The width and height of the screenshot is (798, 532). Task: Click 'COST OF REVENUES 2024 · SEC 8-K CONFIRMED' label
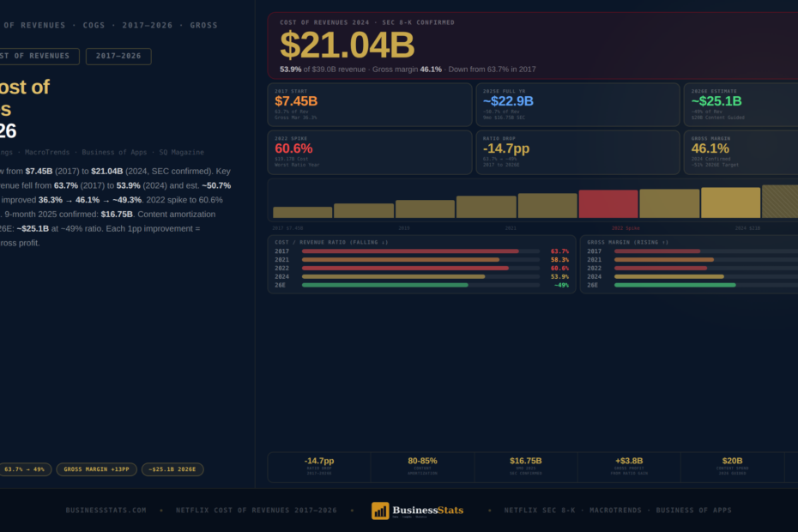(367, 22)
